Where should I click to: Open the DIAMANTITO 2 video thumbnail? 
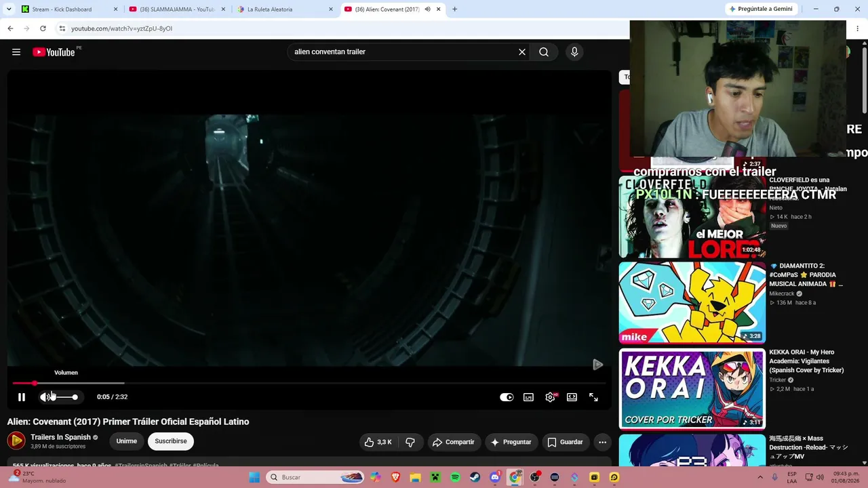coord(692,303)
